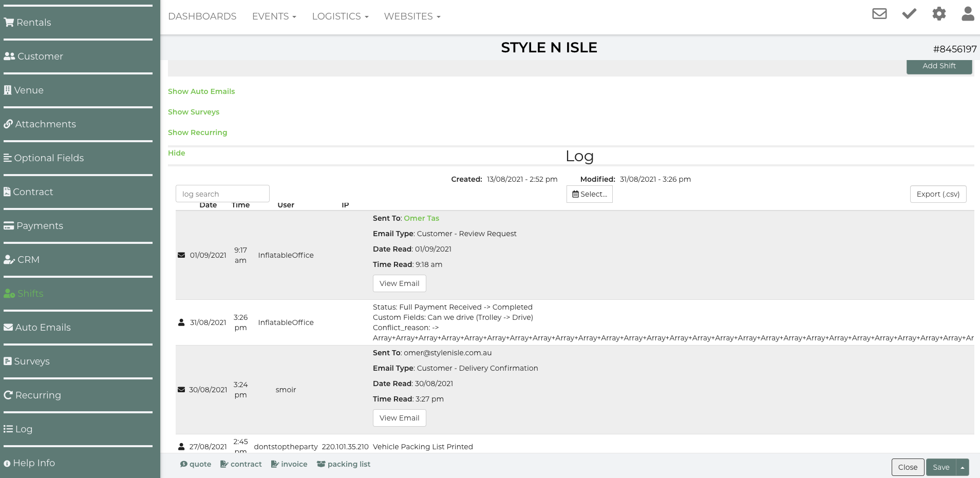Go to the Dashboards menu item
The width and height of the screenshot is (980, 478).
click(x=202, y=16)
